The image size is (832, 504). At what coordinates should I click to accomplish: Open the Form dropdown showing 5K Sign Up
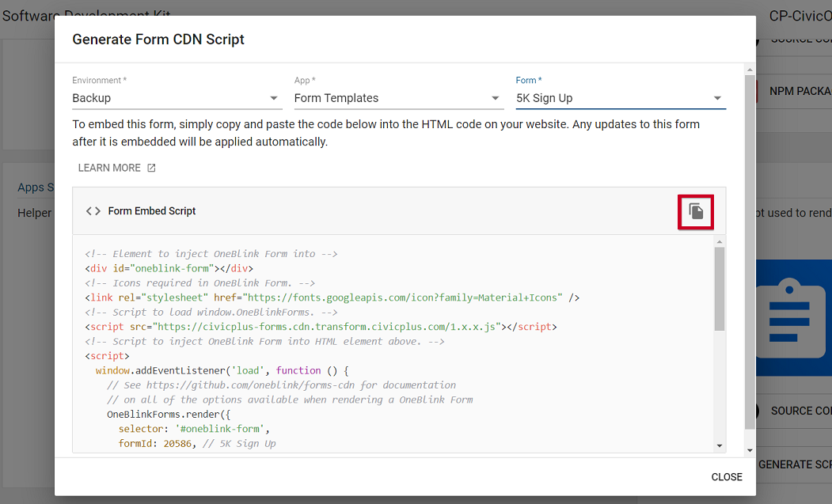click(x=621, y=98)
